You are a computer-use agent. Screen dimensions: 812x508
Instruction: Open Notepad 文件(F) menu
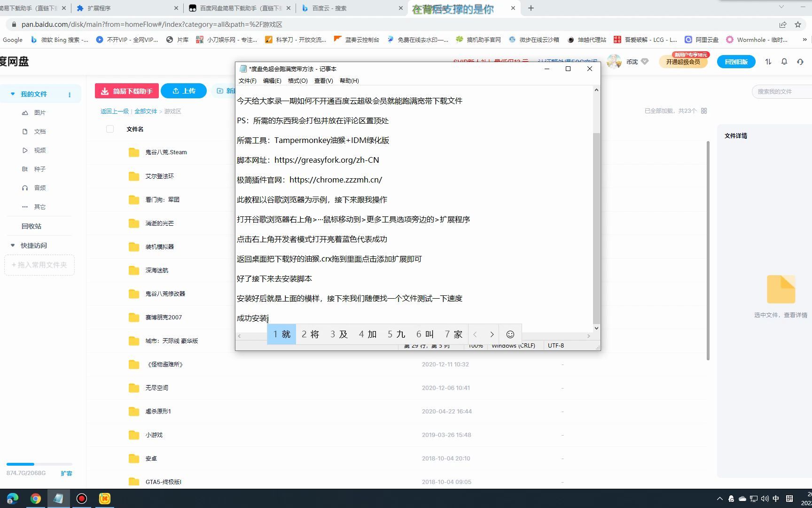(x=247, y=81)
